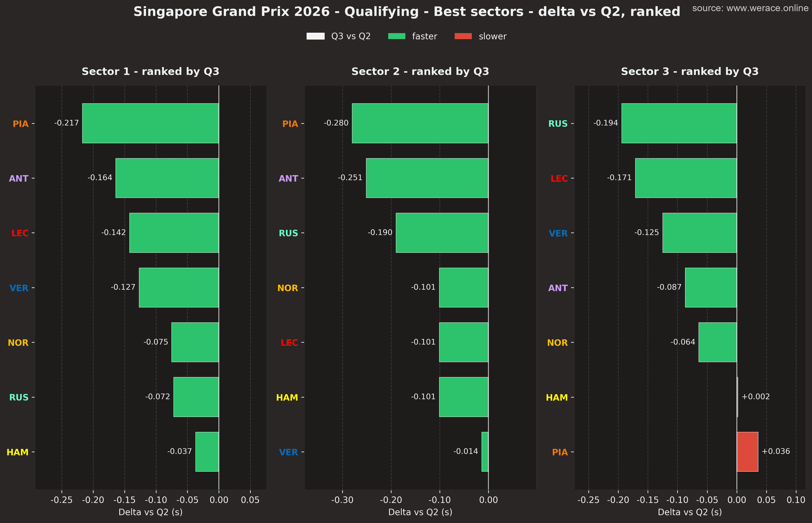812x523 pixels.
Task: Click the -0.217 value label
Action: (67, 123)
